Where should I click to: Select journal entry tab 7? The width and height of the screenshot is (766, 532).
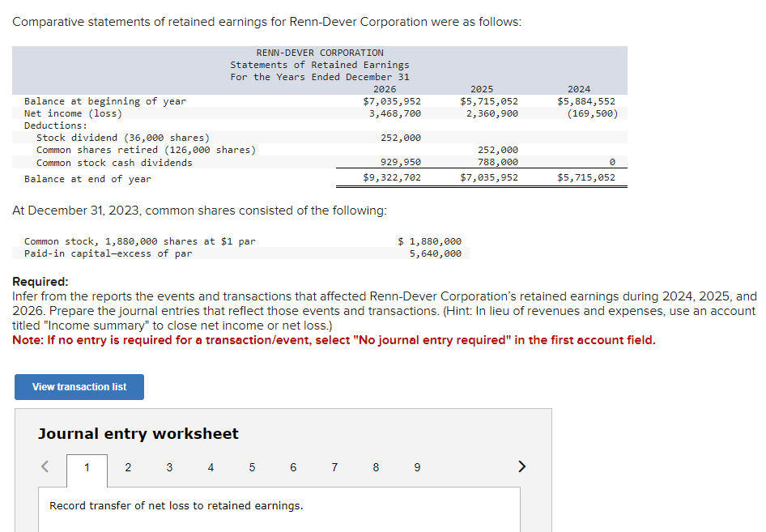click(x=334, y=468)
